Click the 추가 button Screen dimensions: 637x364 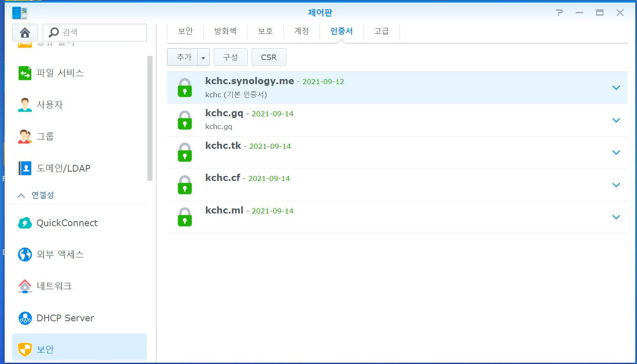point(183,57)
